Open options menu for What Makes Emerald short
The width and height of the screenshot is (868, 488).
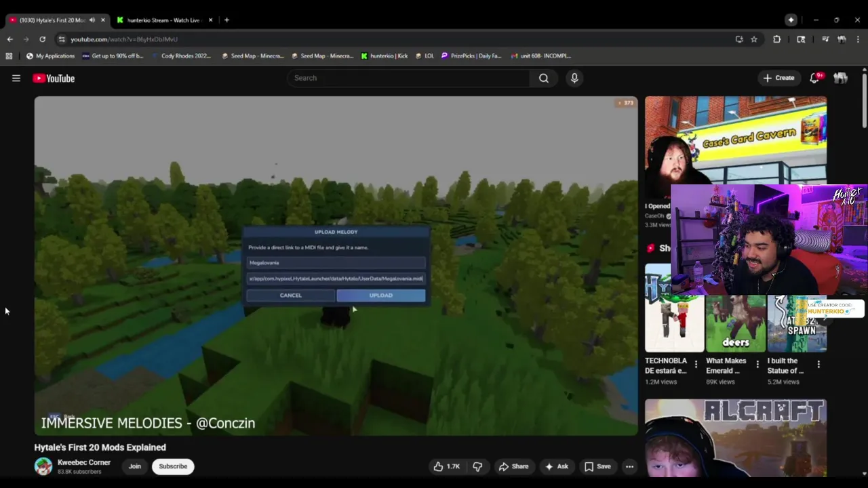(x=757, y=365)
